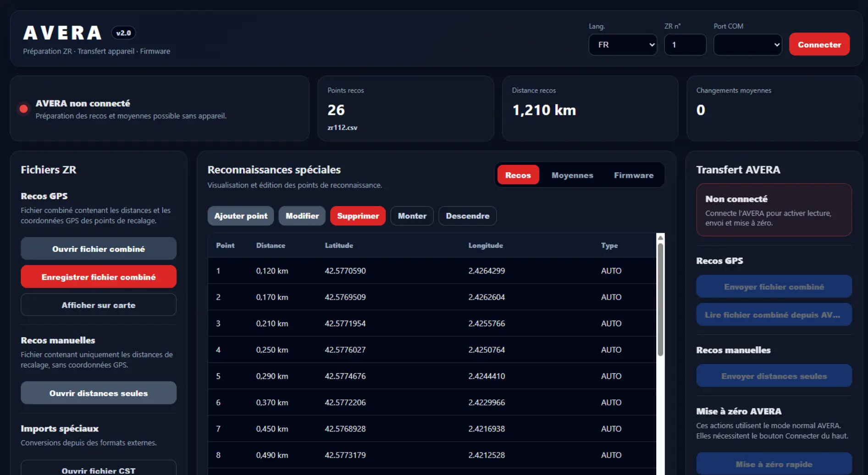Click Ouvrir fichier CST button
The image size is (868, 475).
click(x=99, y=468)
